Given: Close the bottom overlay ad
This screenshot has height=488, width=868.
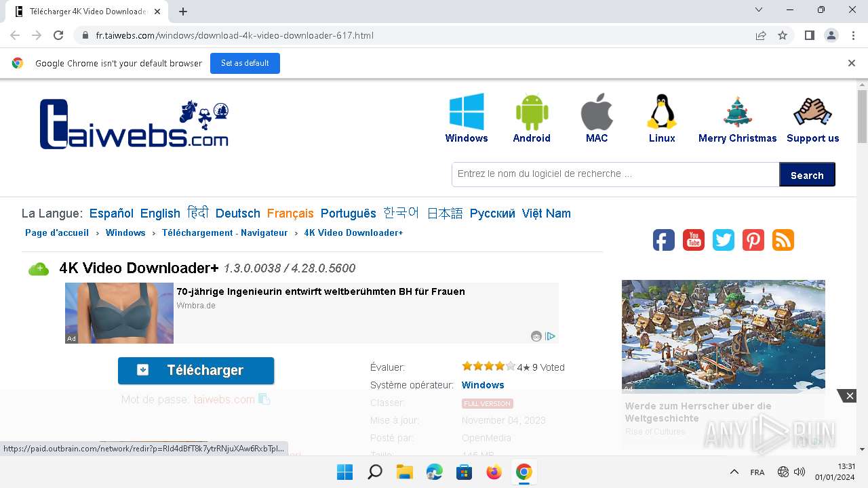Looking at the screenshot, I should click(850, 396).
